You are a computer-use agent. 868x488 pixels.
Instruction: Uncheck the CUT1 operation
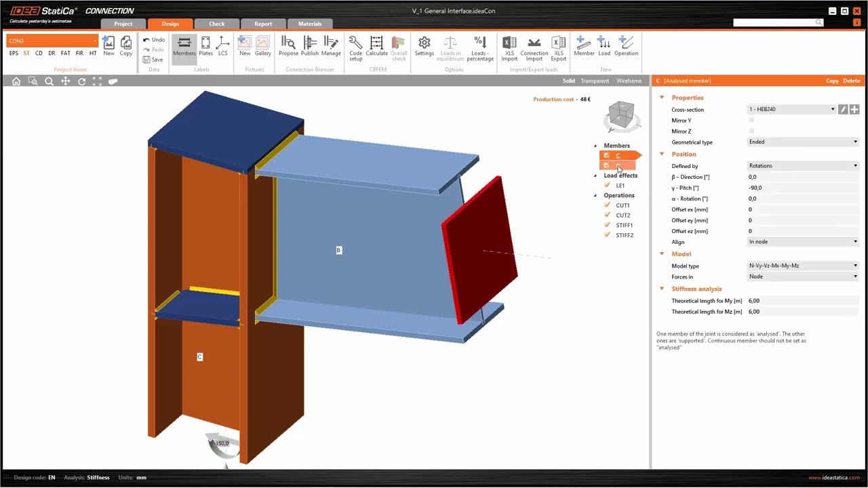click(x=607, y=205)
